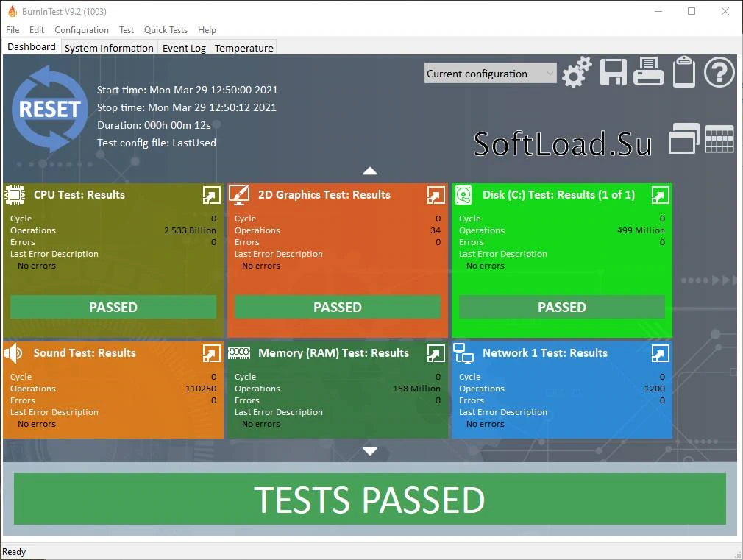Screen dimensions: 743x560
Task: Pop out the Memory (RAM) Test window
Action: pyautogui.click(x=436, y=353)
